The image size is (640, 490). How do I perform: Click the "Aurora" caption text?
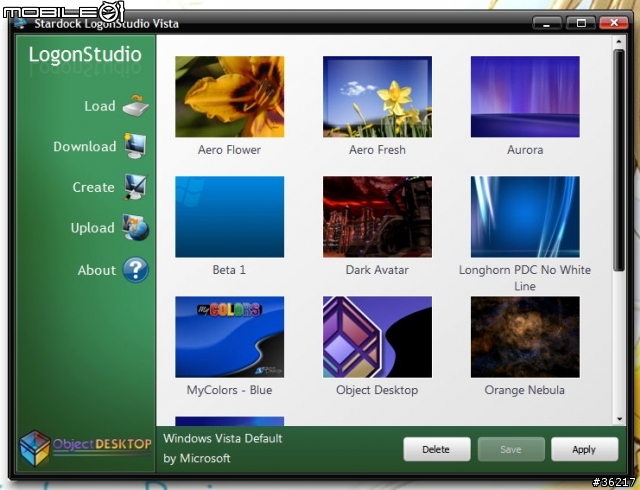525,150
